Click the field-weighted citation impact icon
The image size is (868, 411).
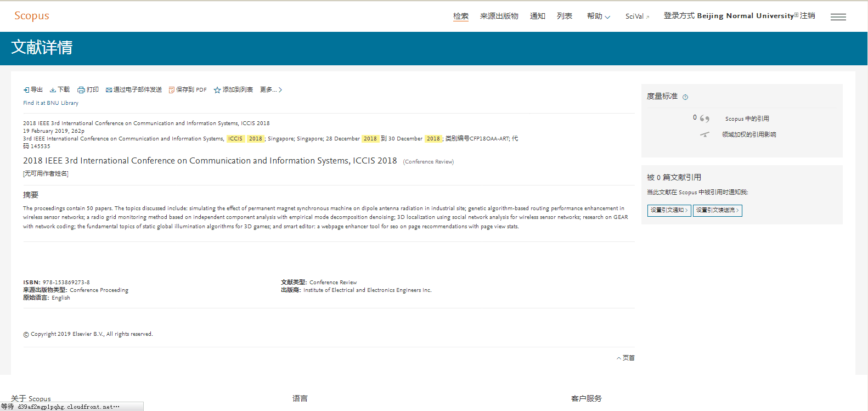[704, 134]
